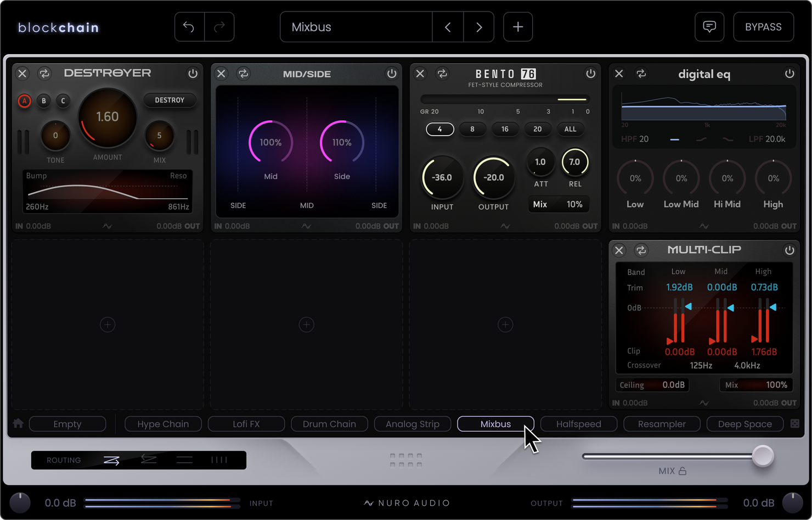Swap the digital eq module using cycle icon
812x520 pixels.
point(641,73)
